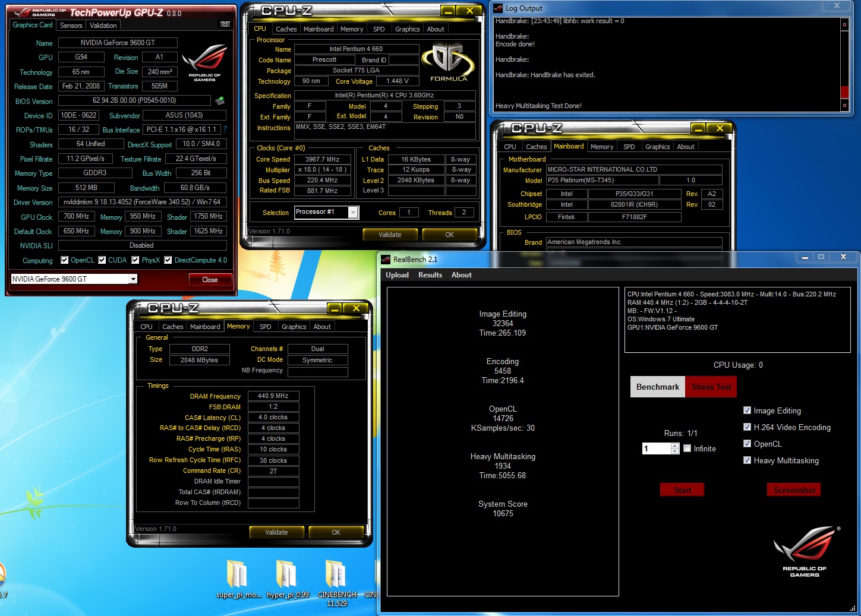This screenshot has width=861, height=616.
Task: Click the ROG logo in GPU-Z
Action: tap(204, 62)
